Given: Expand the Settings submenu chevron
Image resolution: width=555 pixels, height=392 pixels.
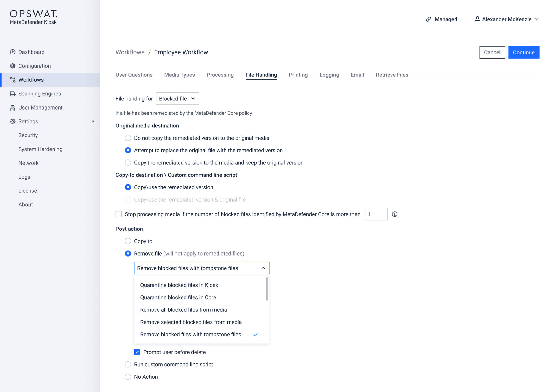Looking at the screenshot, I should [x=94, y=122].
